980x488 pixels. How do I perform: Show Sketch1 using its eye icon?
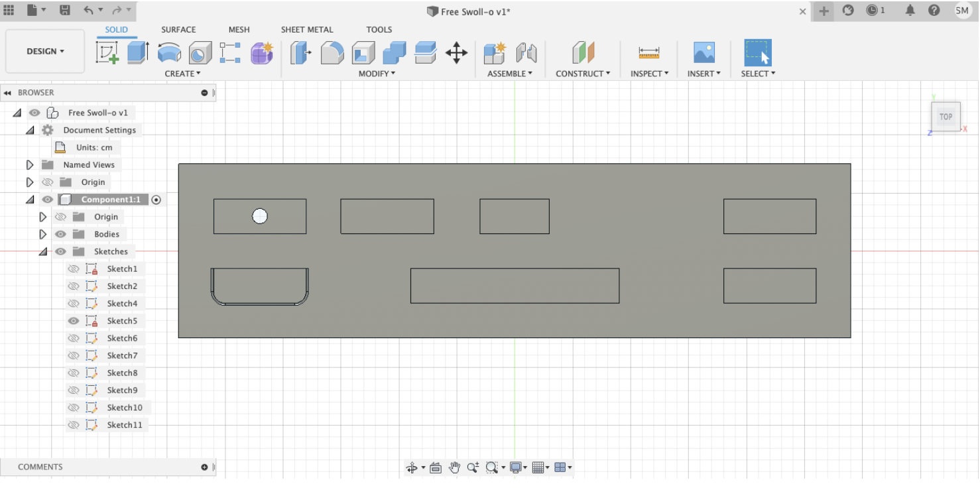click(74, 269)
